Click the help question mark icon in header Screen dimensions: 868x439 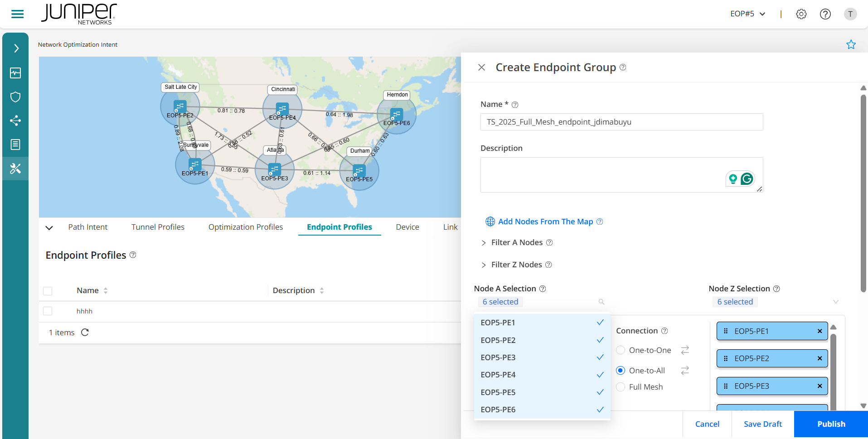[x=825, y=14]
